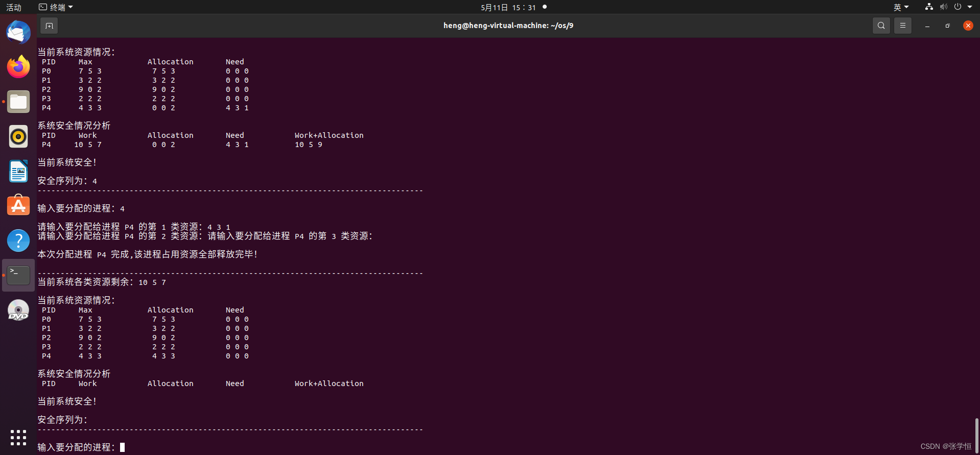Image resolution: width=980 pixels, height=455 pixels.
Task: Open the terminal hamburger menu
Action: [x=903, y=26]
